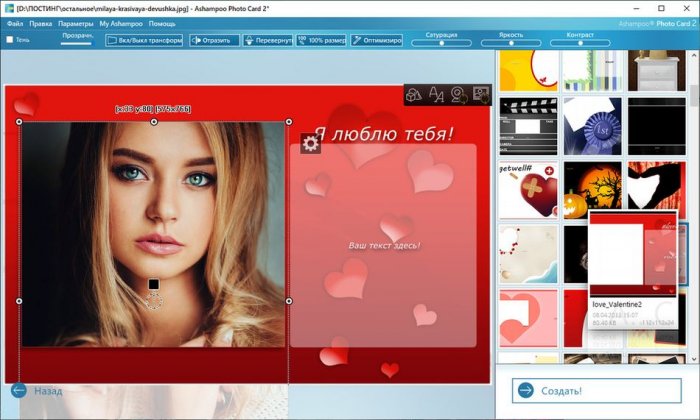Open the shapes clipart tool icon
Screen dimensions: 700x420
(x=414, y=95)
